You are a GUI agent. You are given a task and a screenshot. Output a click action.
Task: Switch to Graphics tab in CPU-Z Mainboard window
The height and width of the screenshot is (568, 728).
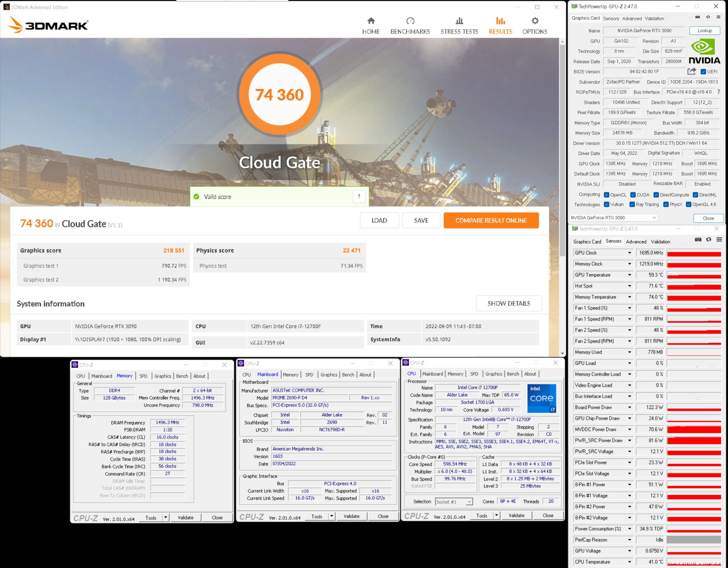(x=329, y=375)
